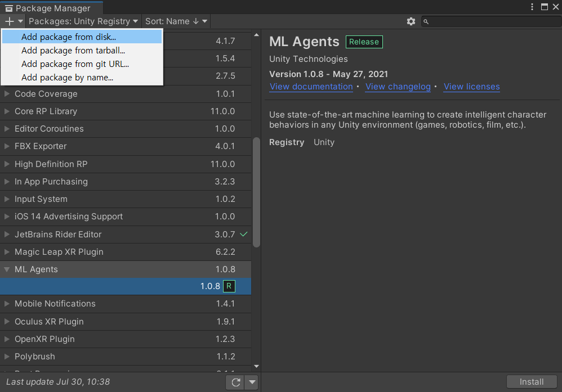Click the green Release tag
This screenshot has height=392, width=562.
coord(364,42)
